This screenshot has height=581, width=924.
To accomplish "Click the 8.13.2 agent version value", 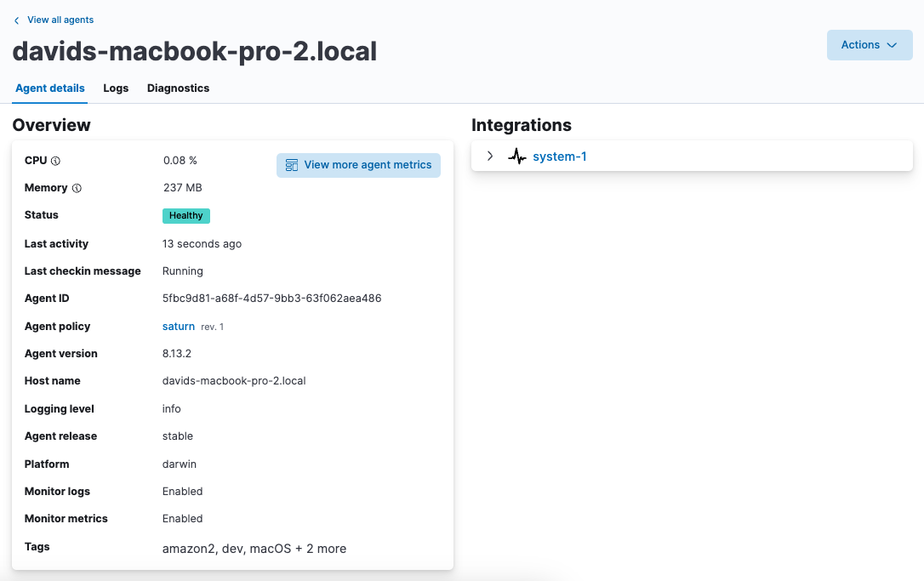I will coord(177,354).
